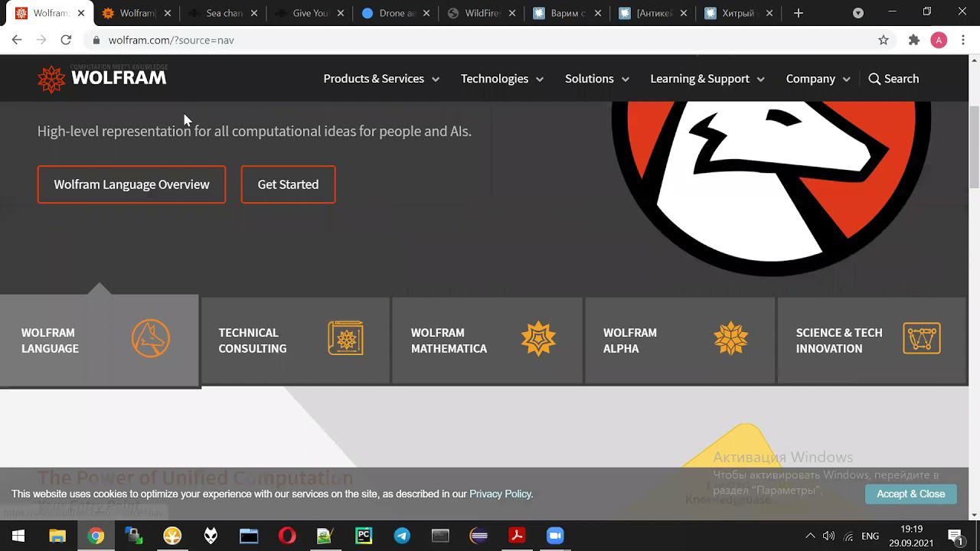The image size is (980, 551).
Task: Close the active Wolfram tab
Action: pyautogui.click(x=81, y=13)
